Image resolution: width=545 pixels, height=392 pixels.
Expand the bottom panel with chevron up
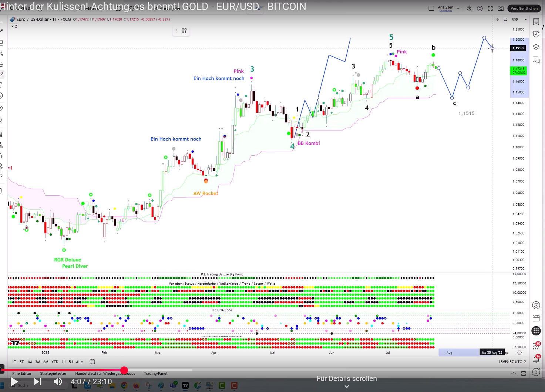point(514,374)
